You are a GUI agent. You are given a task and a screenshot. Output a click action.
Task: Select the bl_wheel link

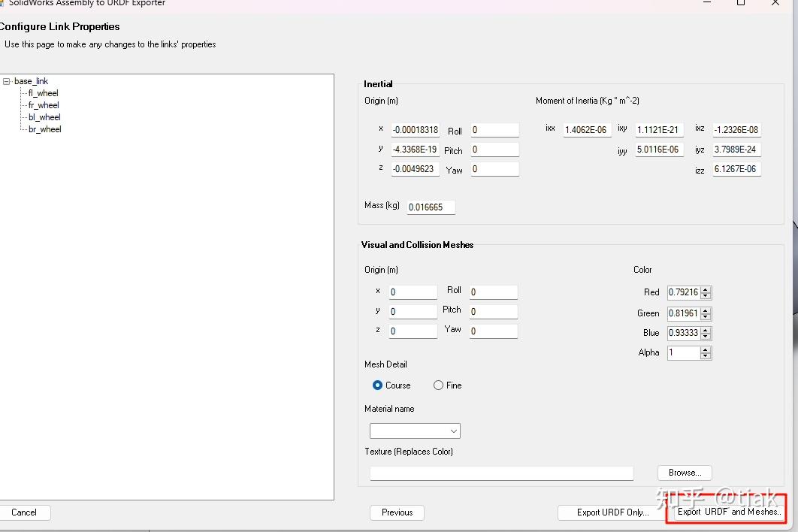tap(43, 117)
